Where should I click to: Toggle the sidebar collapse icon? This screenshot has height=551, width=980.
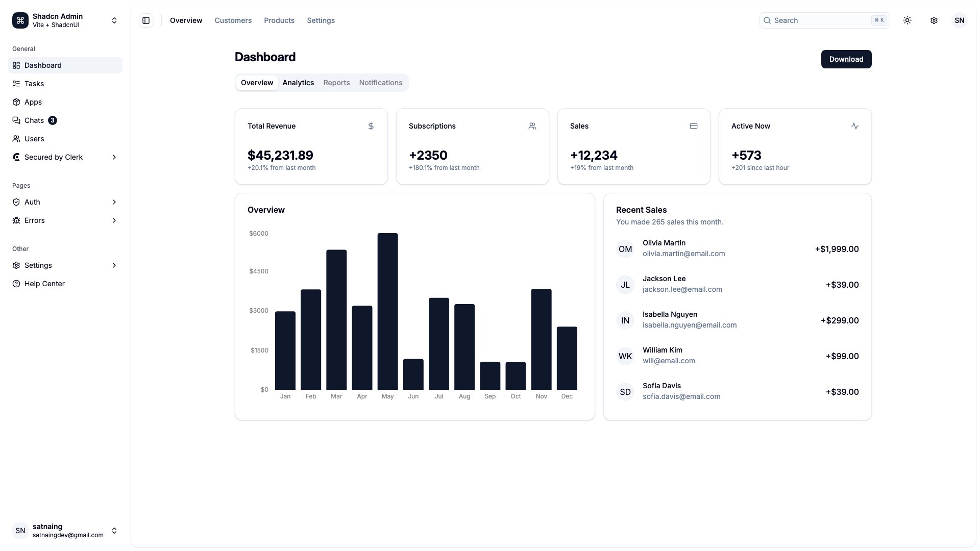pyautogui.click(x=146, y=20)
